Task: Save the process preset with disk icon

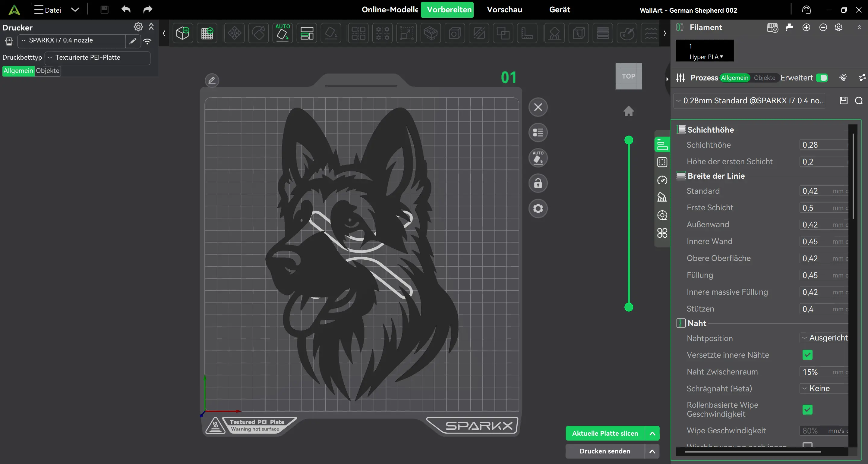Action: click(844, 100)
